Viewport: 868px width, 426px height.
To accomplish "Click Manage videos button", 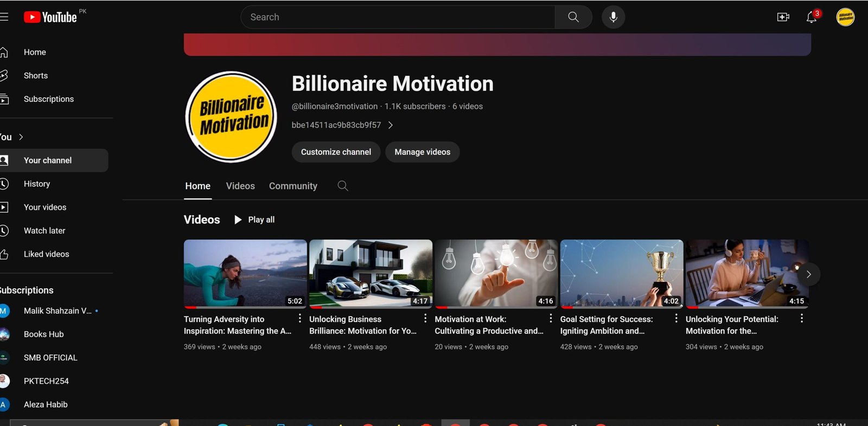I will pos(422,152).
